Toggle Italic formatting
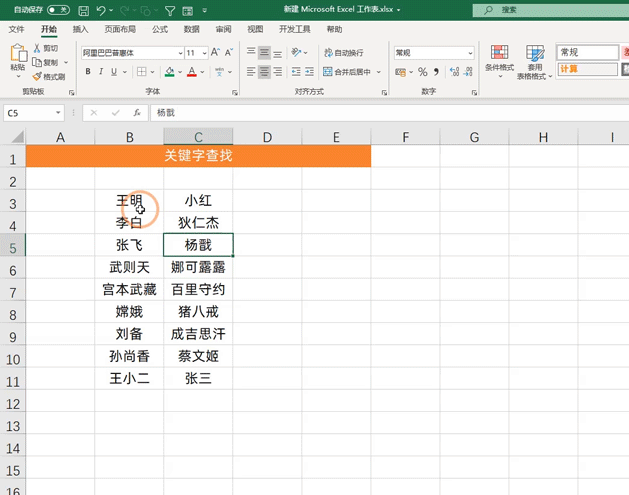 (x=101, y=72)
